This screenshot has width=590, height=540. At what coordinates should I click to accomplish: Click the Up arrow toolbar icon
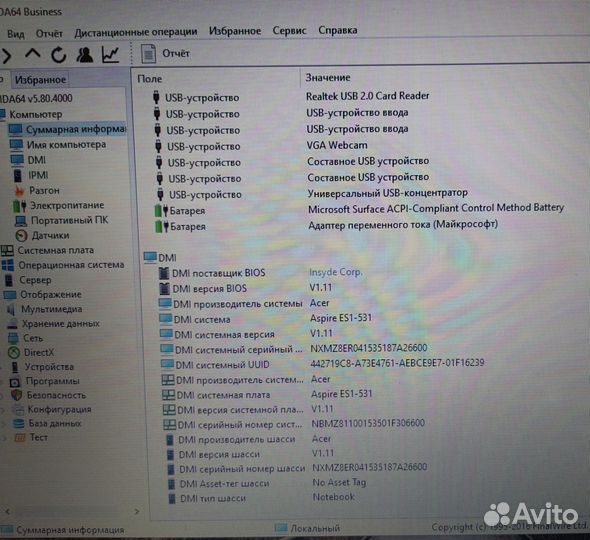click(33, 54)
